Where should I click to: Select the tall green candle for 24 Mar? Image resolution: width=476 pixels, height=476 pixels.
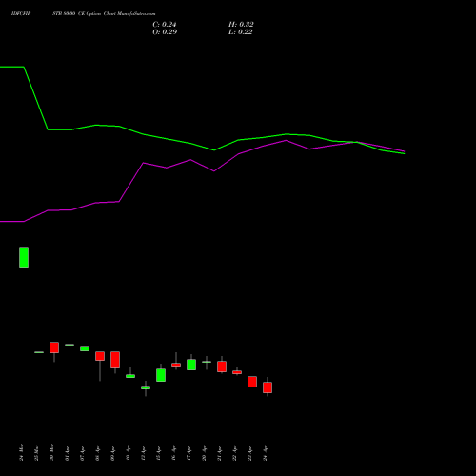(x=24, y=257)
